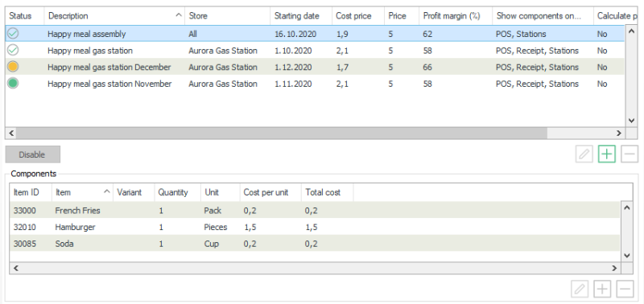Click the green status icon for November assembly
Viewport: 644px width, 304px height.
(x=13, y=84)
